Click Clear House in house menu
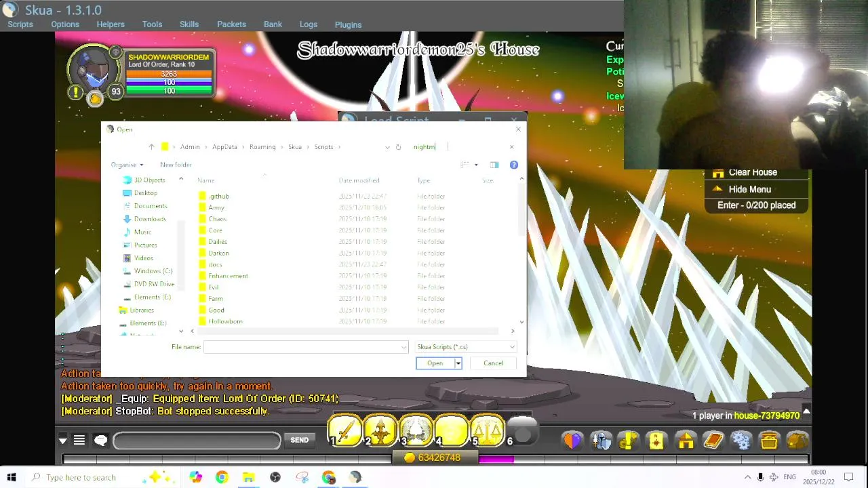868x488 pixels. click(x=753, y=172)
